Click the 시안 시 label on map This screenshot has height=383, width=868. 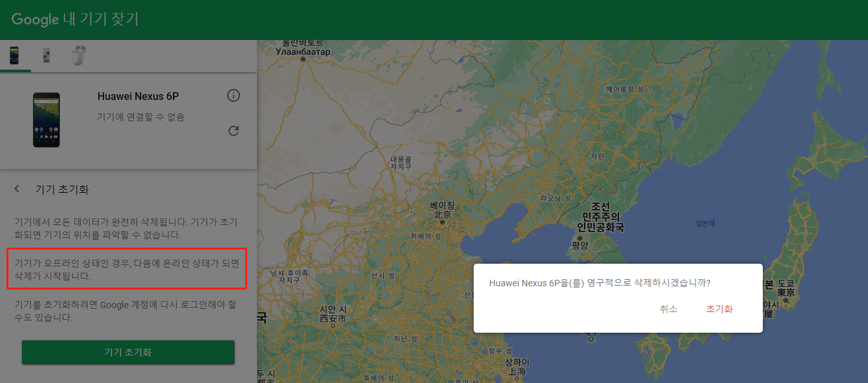click(x=333, y=309)
